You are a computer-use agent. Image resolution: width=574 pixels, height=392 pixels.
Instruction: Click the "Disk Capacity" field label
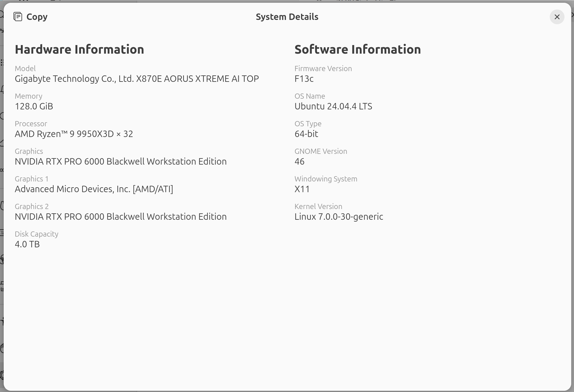pos(37,234)
